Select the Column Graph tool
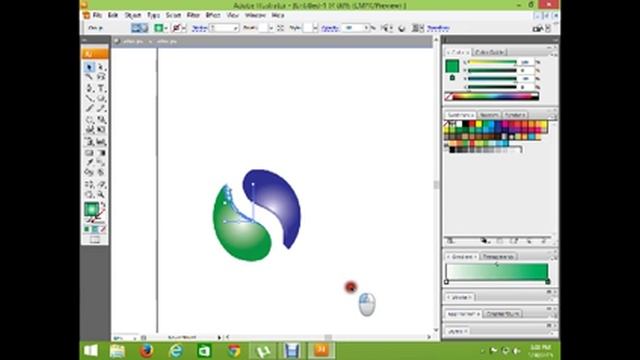 pyautogui.click(x=101, y=142)
